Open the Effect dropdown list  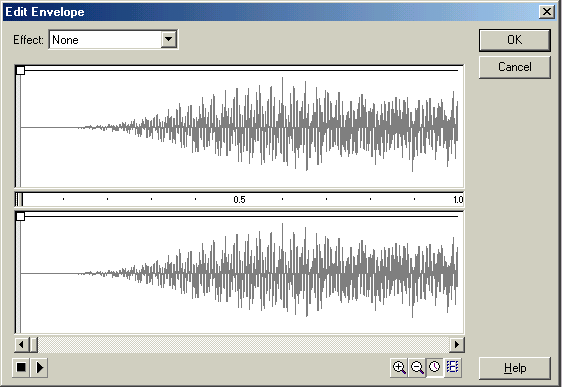click(x=168, y=39)
